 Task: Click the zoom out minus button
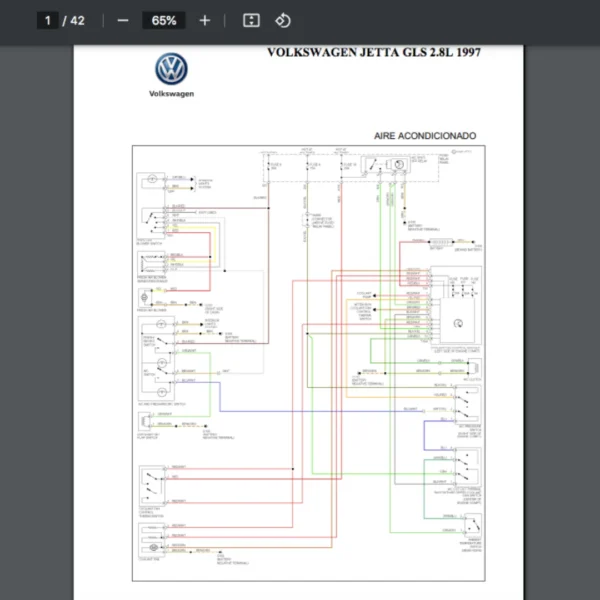click(123, 20)
